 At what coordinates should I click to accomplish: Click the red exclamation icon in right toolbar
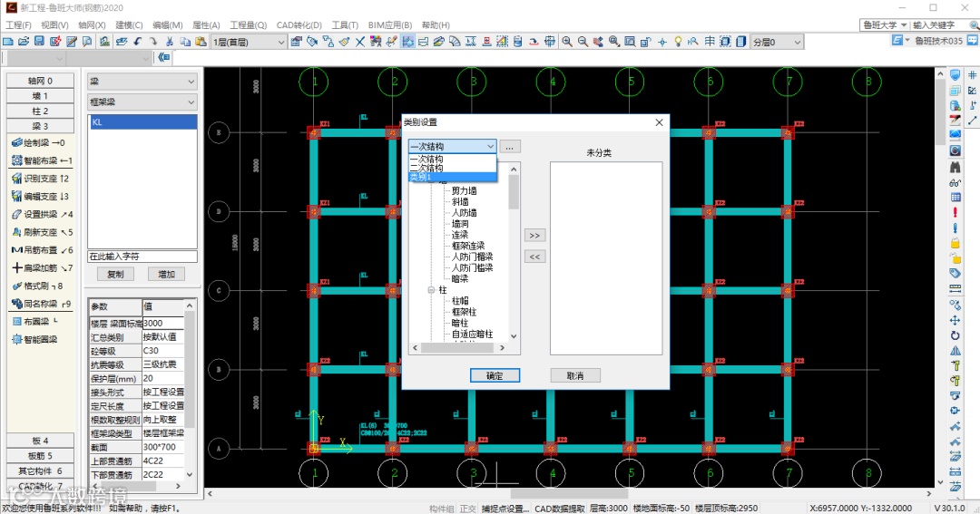point(955,212)
